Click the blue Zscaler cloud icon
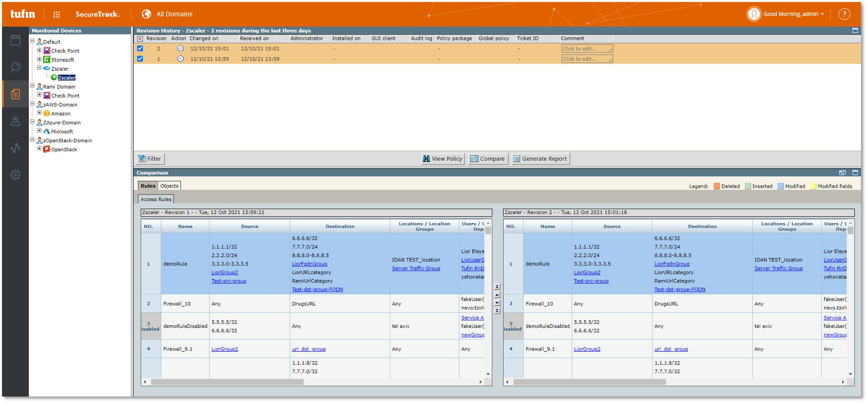 click(47, 69)
